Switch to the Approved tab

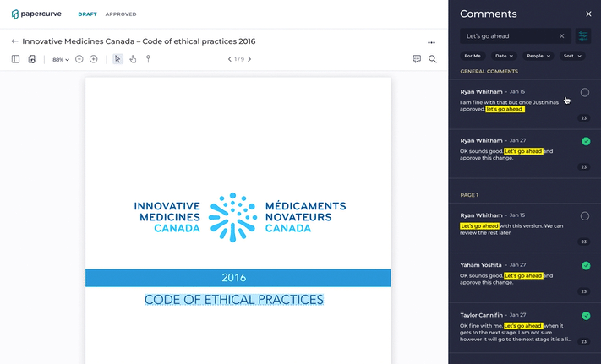(121, 14)
